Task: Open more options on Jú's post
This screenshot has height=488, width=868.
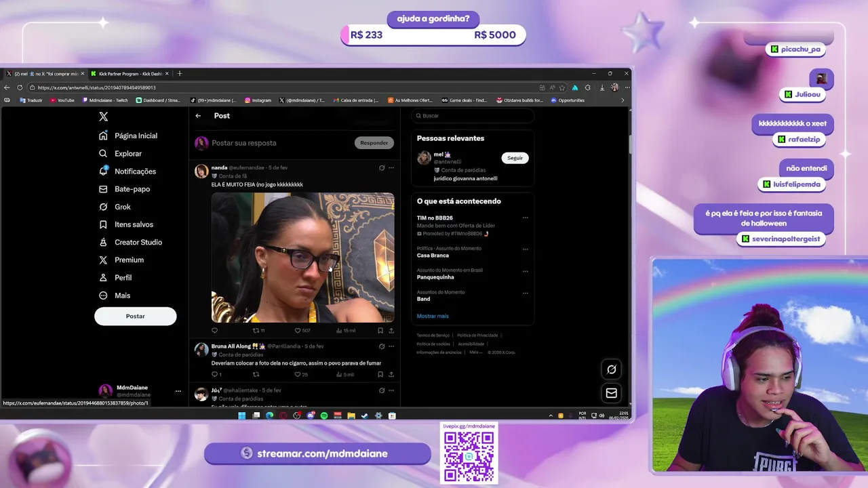Action: [x=391, y=390]
